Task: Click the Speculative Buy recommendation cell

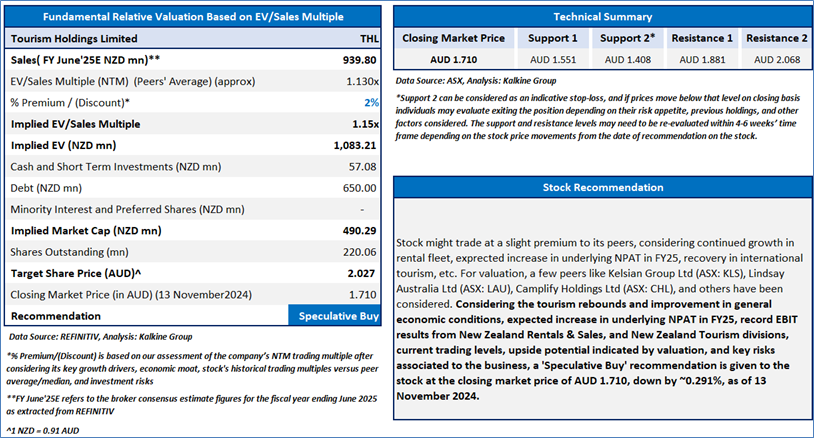Action: 334,316
